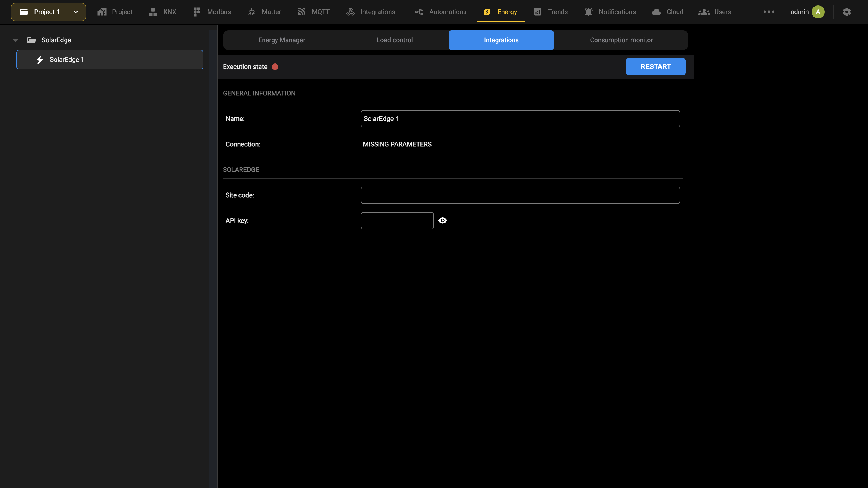Viewport: 868px width, 488px height.
Task: Open the MQTT section
Action: point(313,12)
